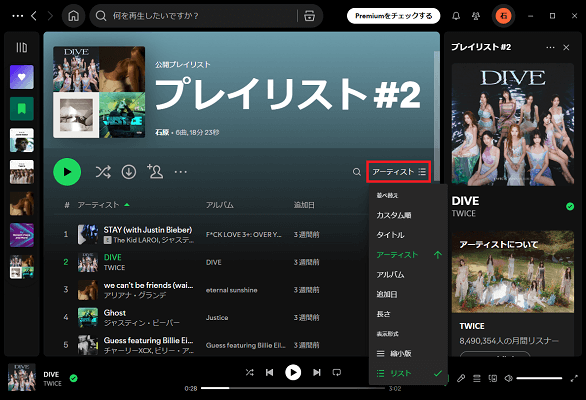
Task: Open friend activity icon
Action: [476, 16]
